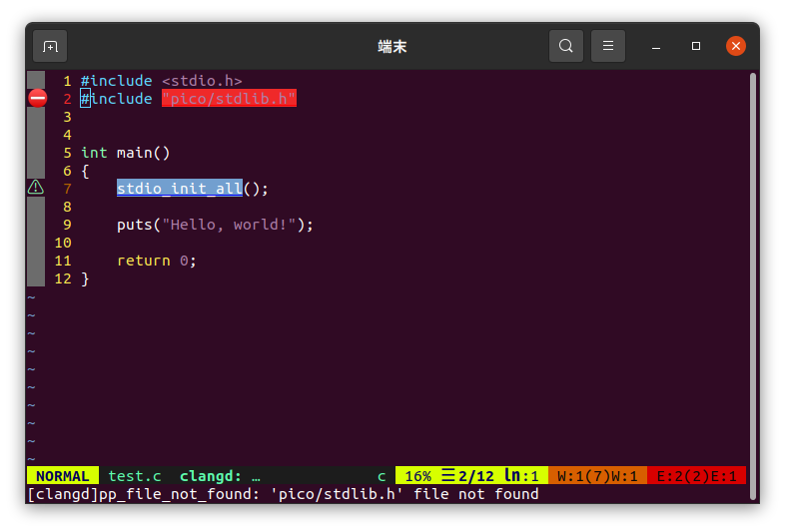
Task: Click the vertical scrollbar of the terminal
Action: [x=752, y=286]
